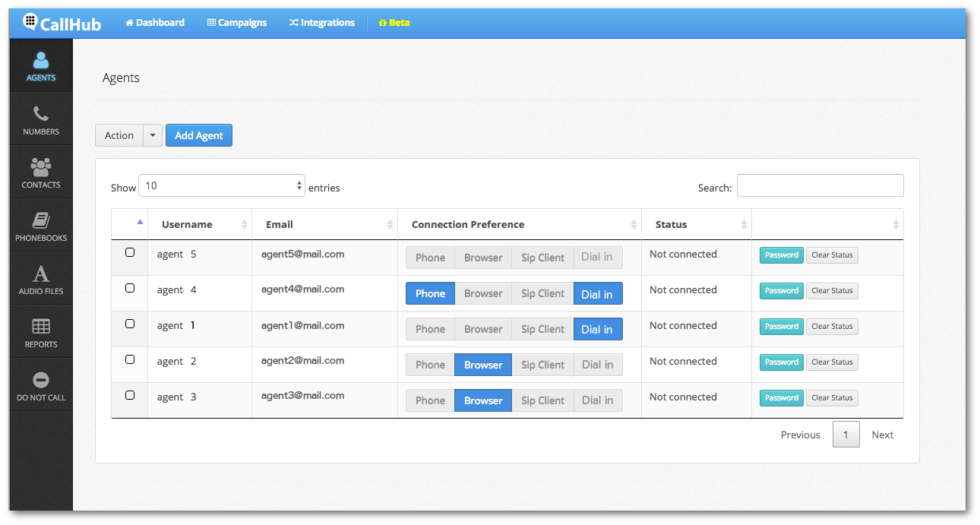Tick the checkbox next to agent 3
The height and width of the screenshot is (525, 980).
(130, 395)
